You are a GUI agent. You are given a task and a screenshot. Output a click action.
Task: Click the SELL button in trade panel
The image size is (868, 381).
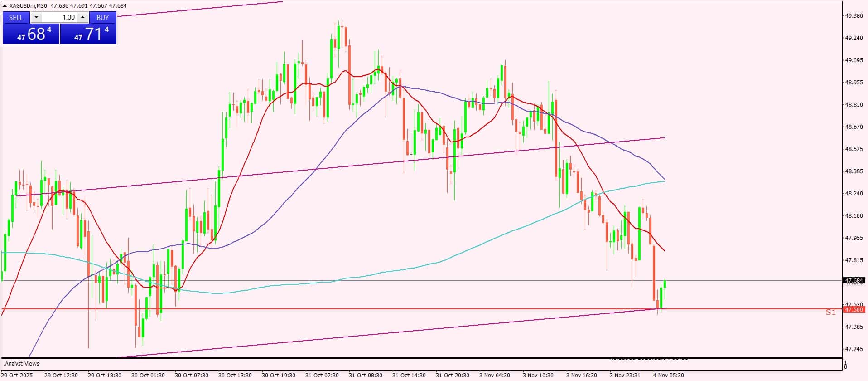[x=16, y=17]
